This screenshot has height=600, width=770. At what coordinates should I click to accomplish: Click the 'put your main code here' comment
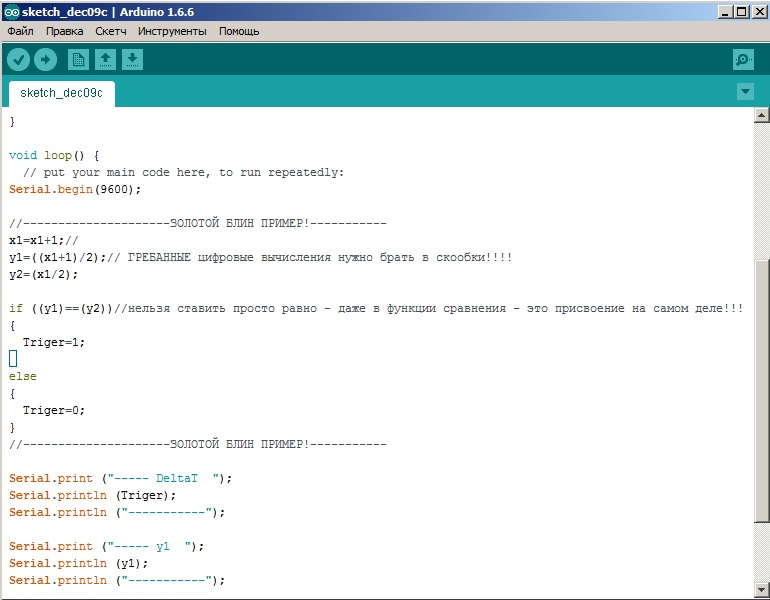184,172
